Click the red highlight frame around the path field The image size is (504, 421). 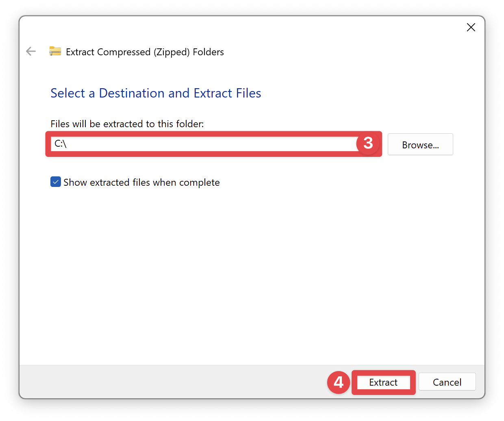coord(203,154)
